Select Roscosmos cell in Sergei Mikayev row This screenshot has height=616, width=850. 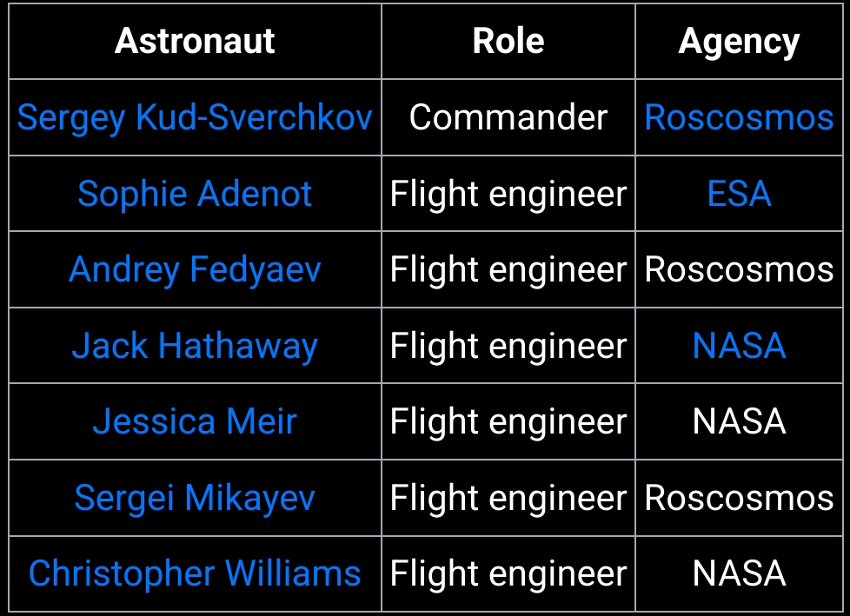click(x=739, y=497)
